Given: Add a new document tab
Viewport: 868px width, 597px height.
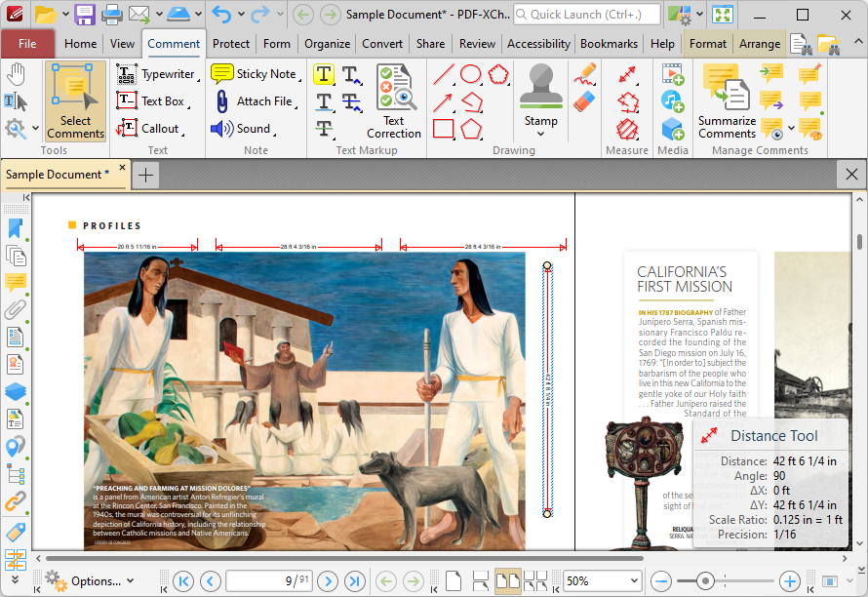Looking at the screenshot, I should pyautogui.click(x=145, y=176).
